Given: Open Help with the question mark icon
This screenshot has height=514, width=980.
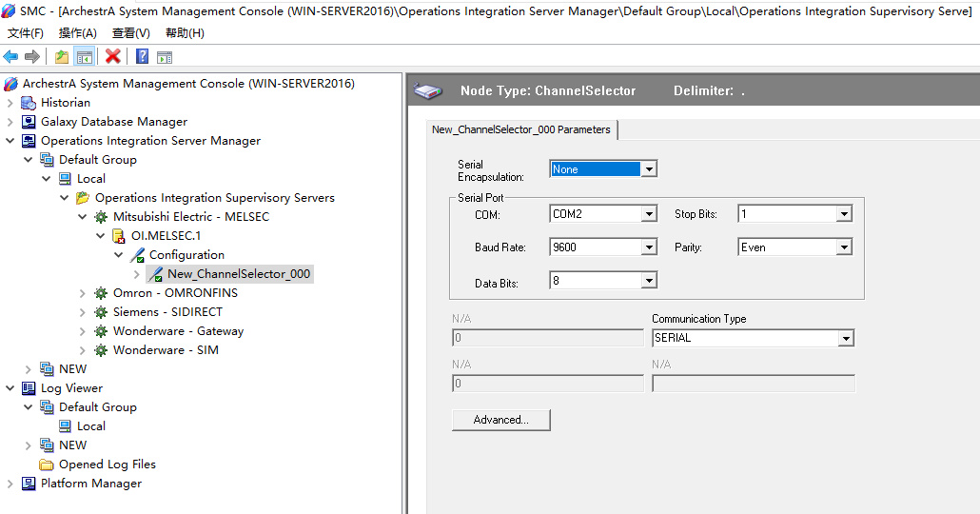Looking at the screenshot, I should [x=142, y=57].
